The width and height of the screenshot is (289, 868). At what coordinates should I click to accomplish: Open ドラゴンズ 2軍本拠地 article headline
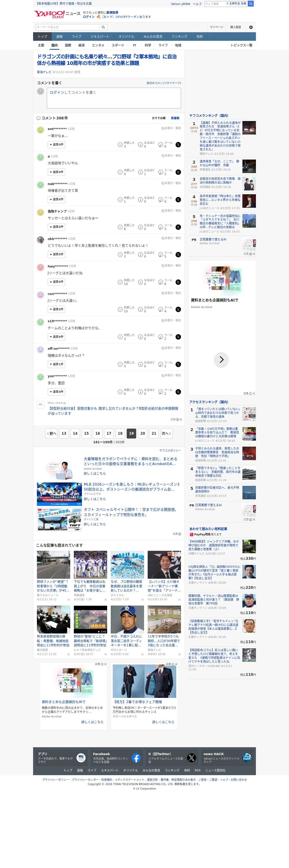click(107, 60)
